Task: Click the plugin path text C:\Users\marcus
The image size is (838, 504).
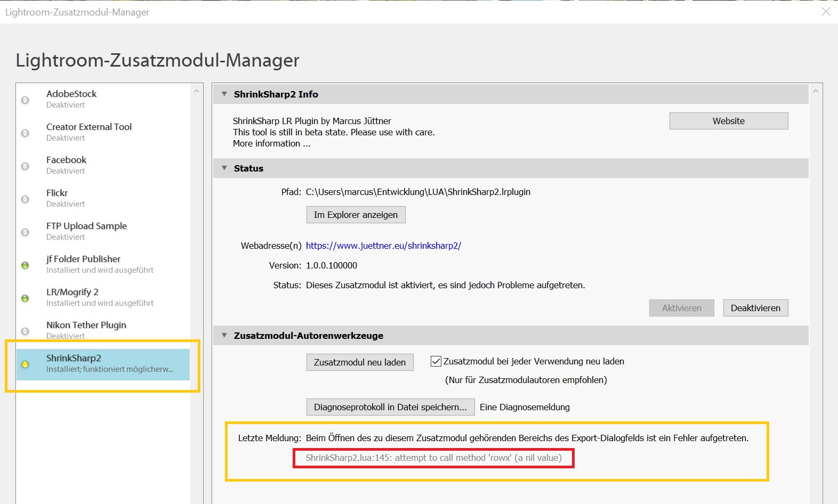Action: [418, 192]
